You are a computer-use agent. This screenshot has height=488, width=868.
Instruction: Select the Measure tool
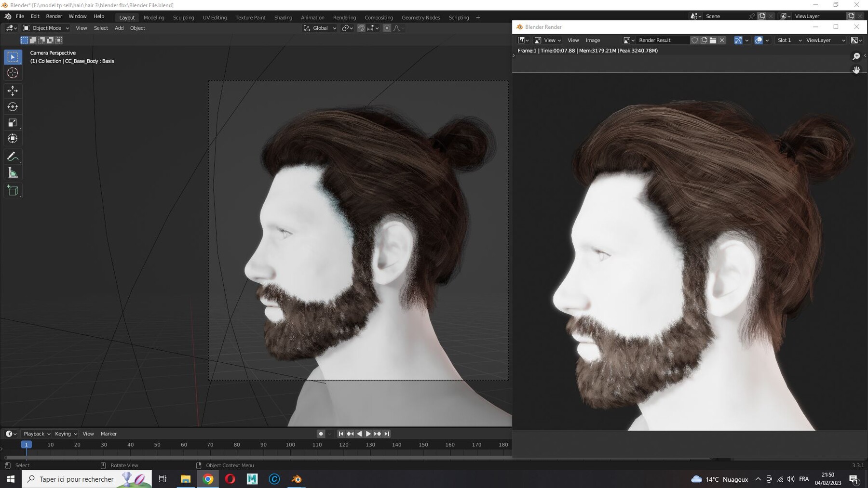pos(13,173)
